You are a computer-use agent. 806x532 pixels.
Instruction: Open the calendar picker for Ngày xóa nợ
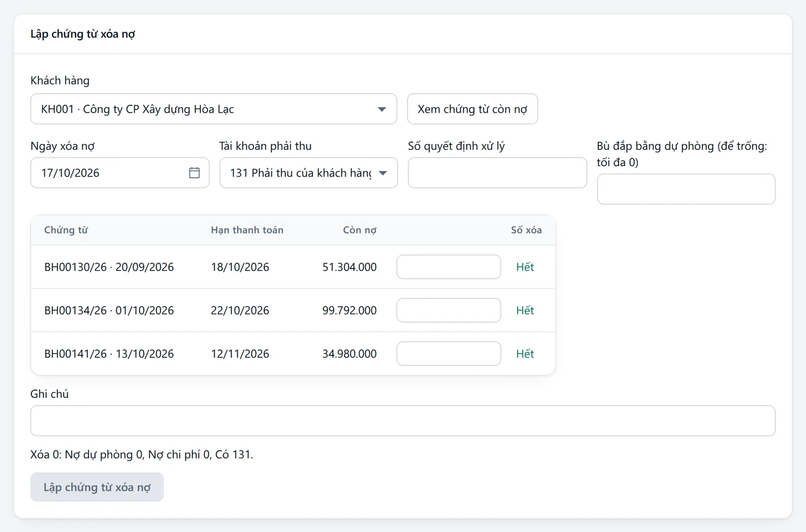point(194,173)
